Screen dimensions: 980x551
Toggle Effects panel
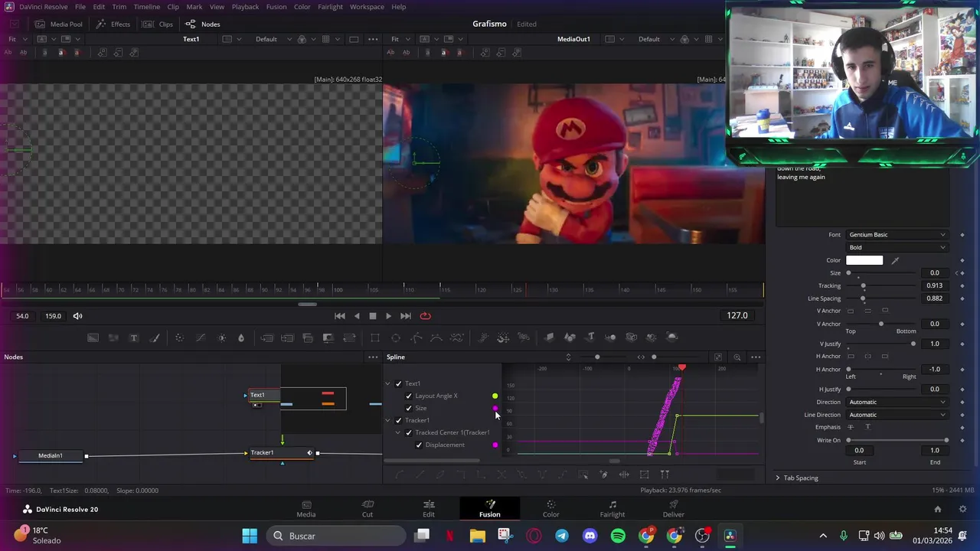(113, 24)
